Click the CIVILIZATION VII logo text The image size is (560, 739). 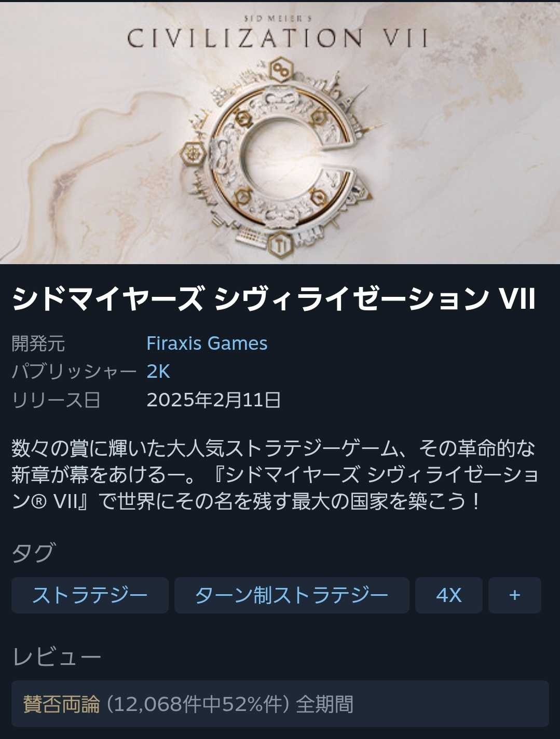(278, 37)
